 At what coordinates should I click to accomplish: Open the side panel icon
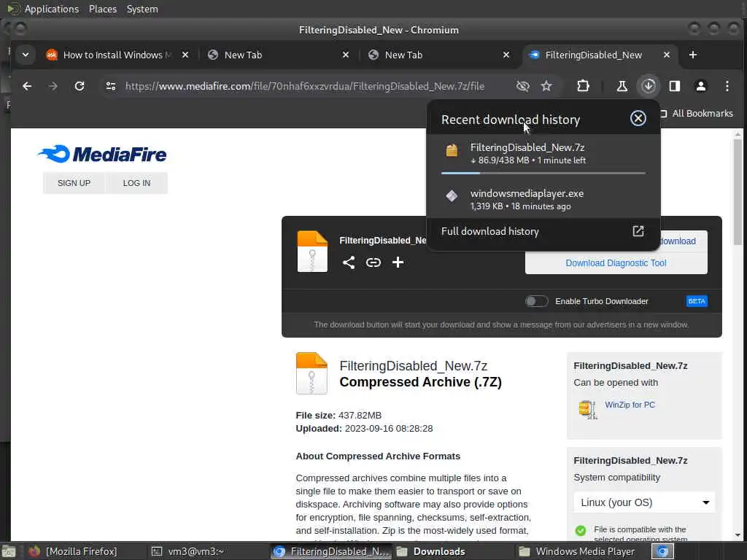click(675, 86)
